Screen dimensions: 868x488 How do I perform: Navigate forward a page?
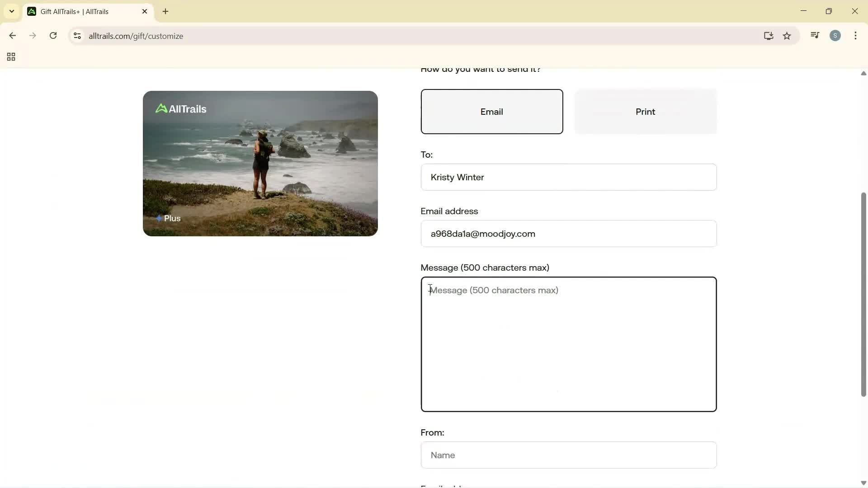click(33, 36)
